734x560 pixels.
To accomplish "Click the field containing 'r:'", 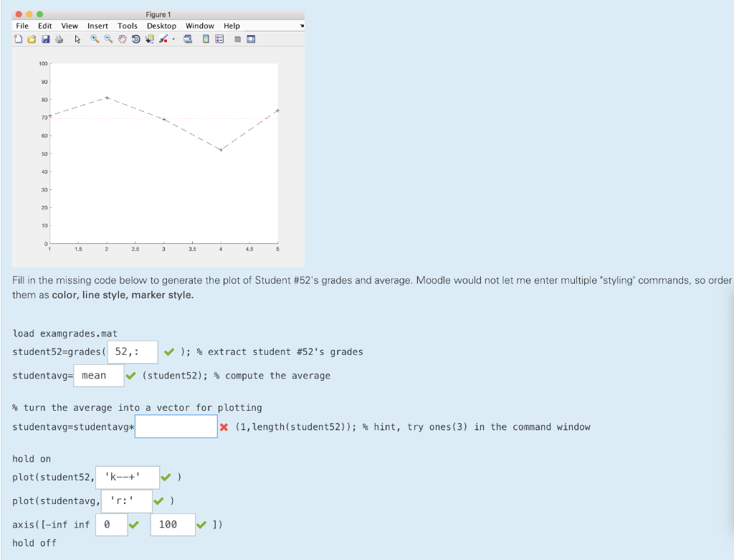I will click(126, 501).
